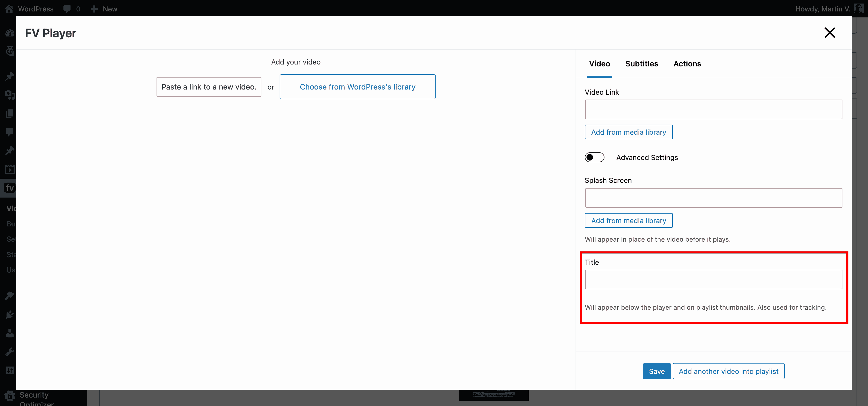Click the Advanced Settings label text
Screen dimensions: 868x406
pos(647,158)
